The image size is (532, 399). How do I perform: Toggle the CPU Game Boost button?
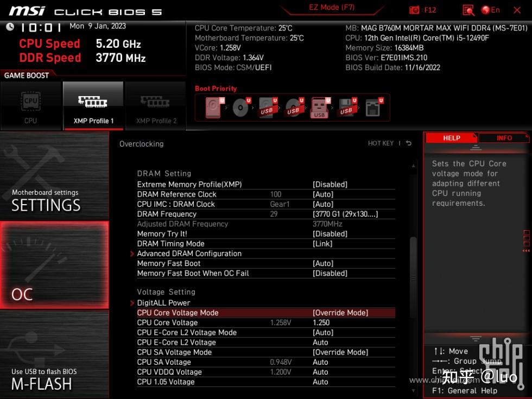pos(30,106)
